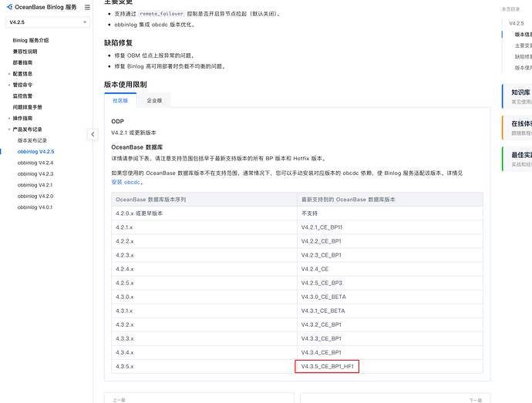Toggle the hamburger menu icon

point(87,7)
